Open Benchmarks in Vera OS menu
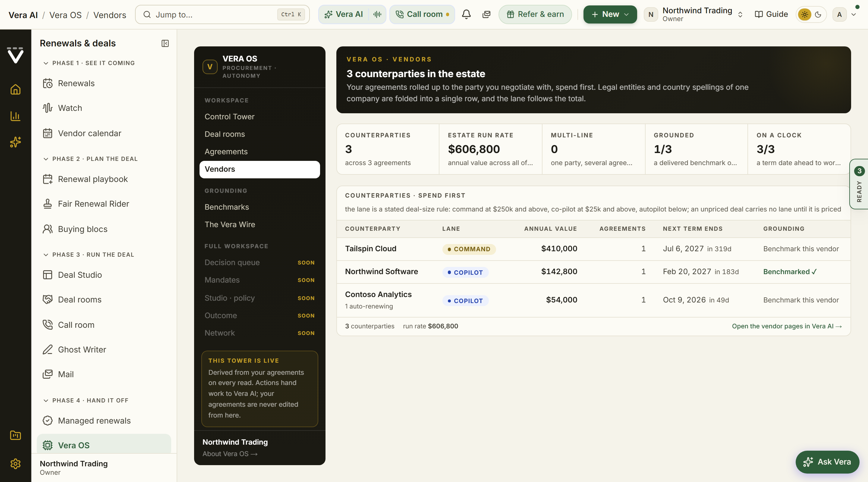Screen dimensions: 868x482 [x=259, y=207]
